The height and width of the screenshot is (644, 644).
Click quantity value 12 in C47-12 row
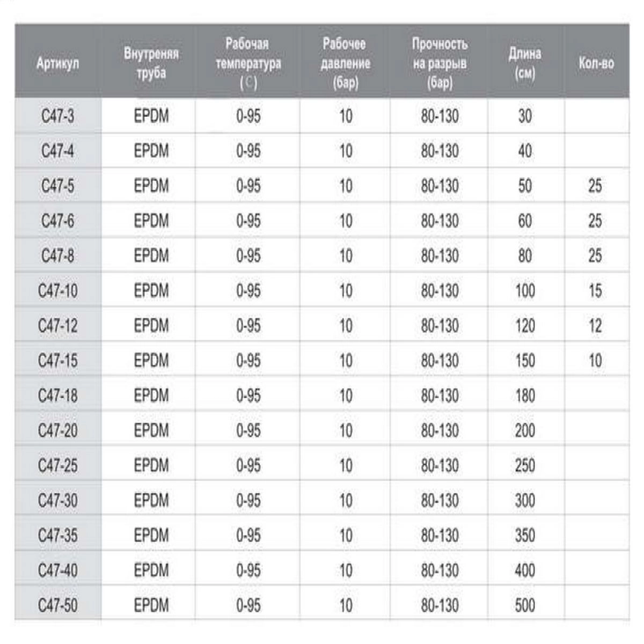(595, 326)
